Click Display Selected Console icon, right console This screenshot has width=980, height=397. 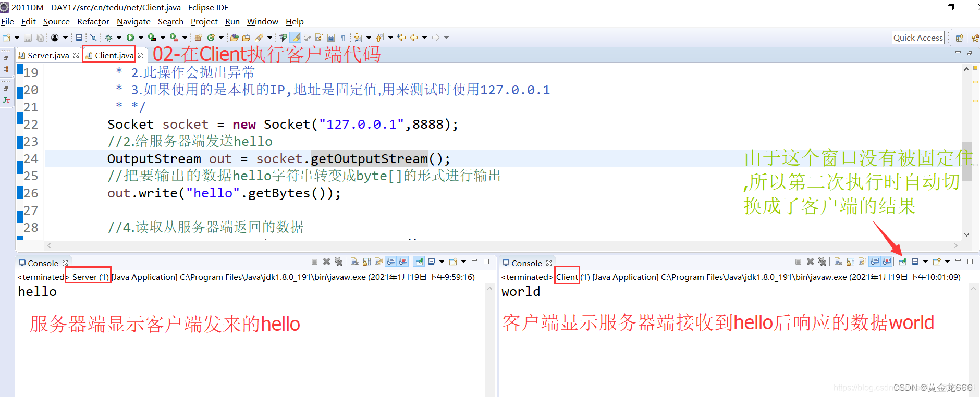click(x=914, y=262)
